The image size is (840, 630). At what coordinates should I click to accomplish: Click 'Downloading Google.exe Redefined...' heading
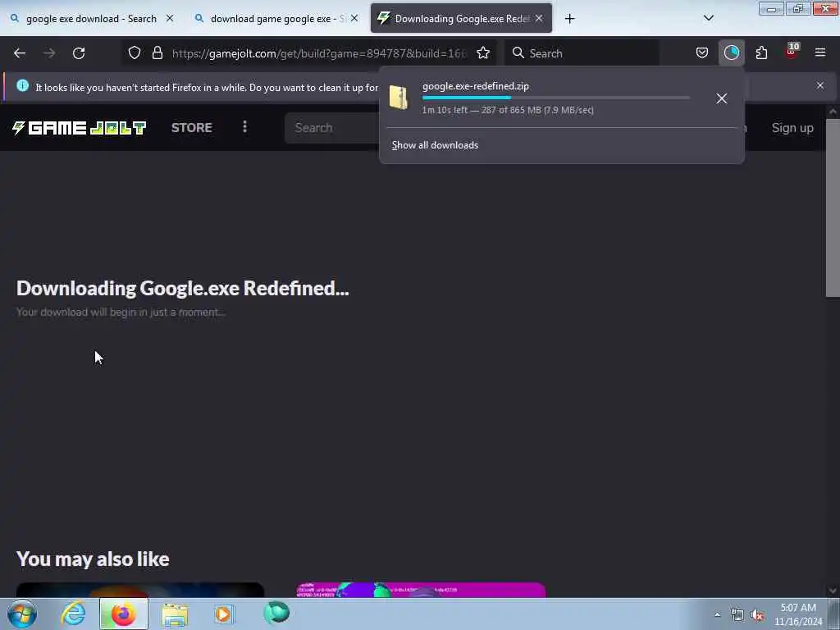tap(183, 288)
